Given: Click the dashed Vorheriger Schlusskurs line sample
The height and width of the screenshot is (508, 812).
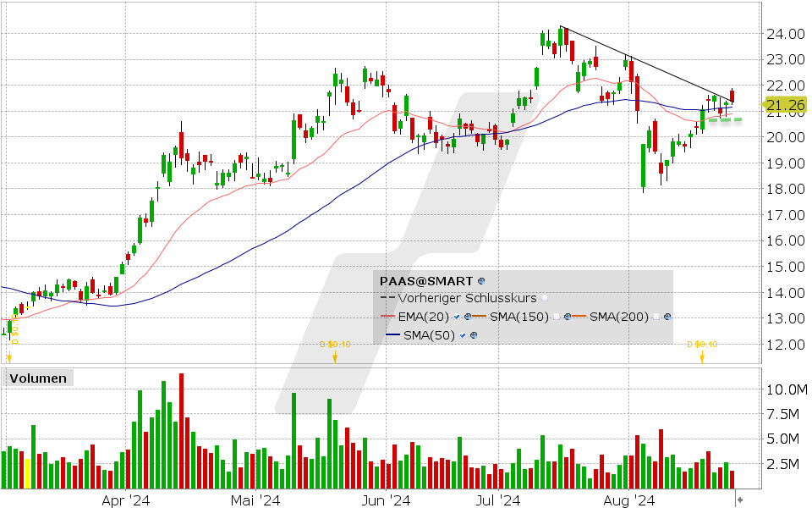Looking at the screenshot, I should click(388, 297).
